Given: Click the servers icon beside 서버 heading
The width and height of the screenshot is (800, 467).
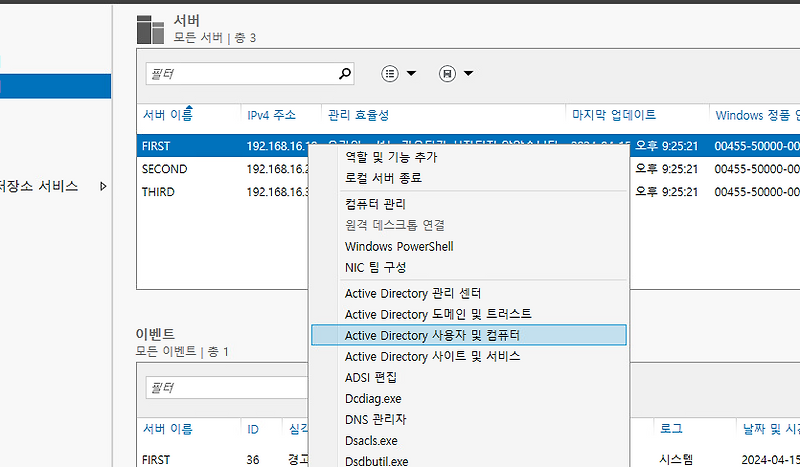Looking at the screenshot, I should (150, 30).
